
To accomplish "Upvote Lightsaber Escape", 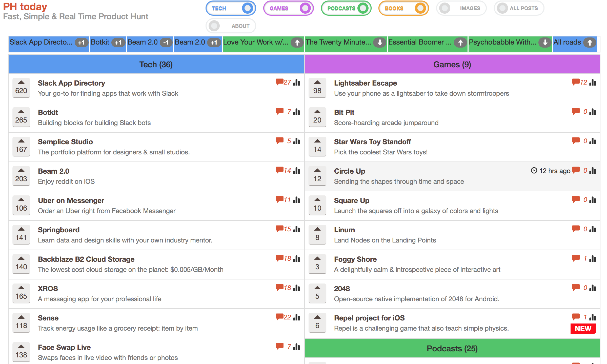I will [317, 88].
